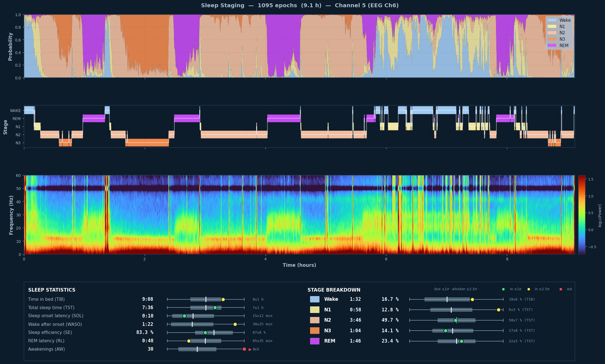Click the N1 percentage '12.8 %'

click(x=390, y=310)
